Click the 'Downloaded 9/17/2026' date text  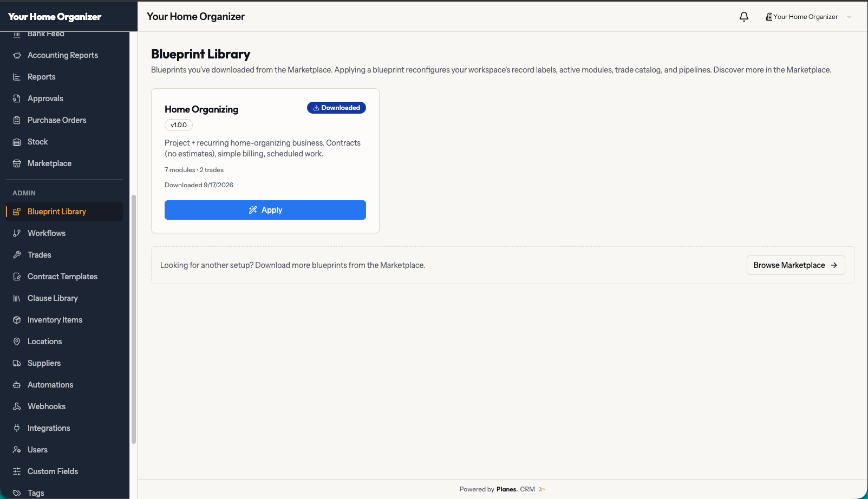pyautogui.click(x=199, y=185)
